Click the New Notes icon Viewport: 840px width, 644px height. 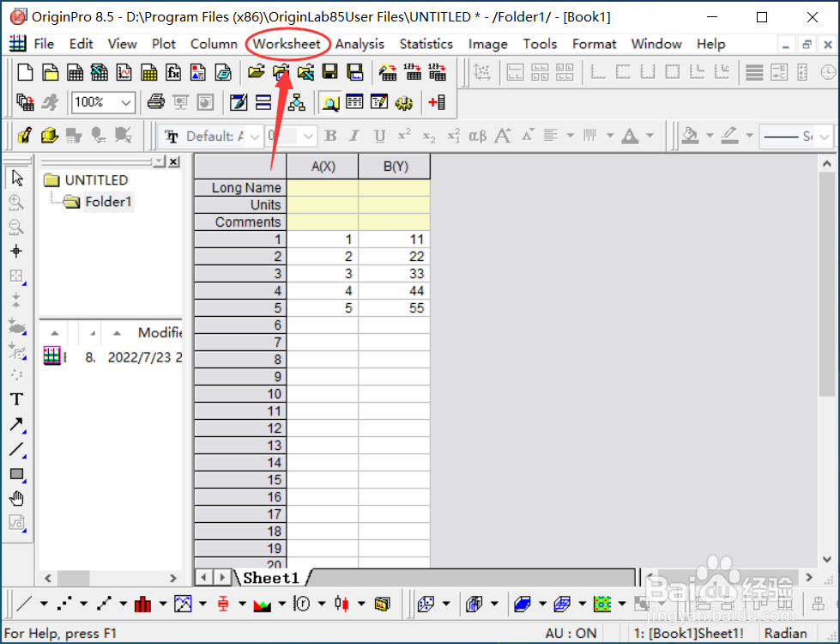coord(223,72)
